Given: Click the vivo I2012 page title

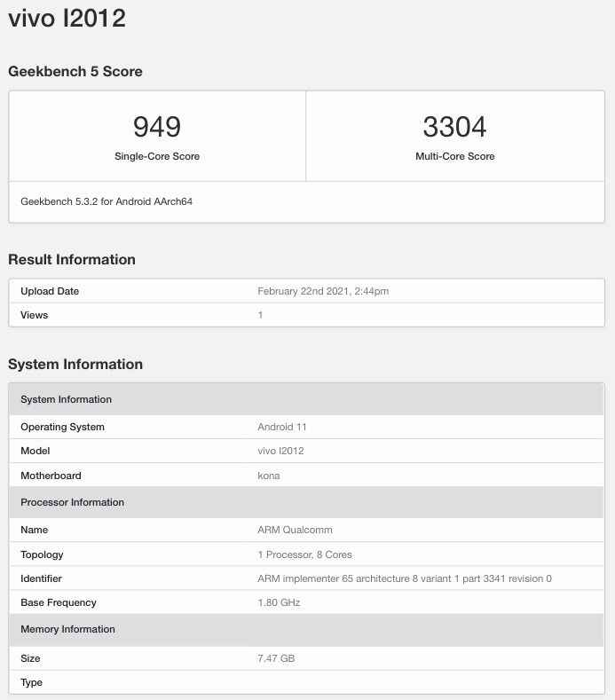Looking at the screenshot, I should pos(67,19).
